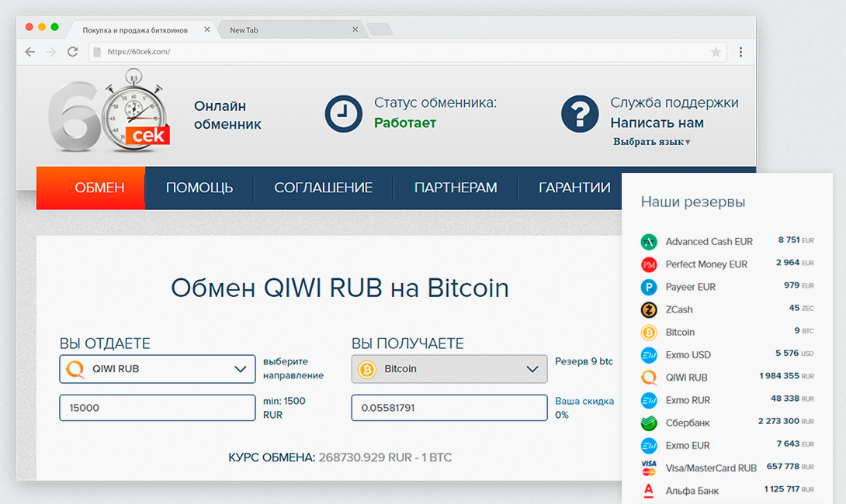Screen dimensions: 846x504
Task: Click the Payeer EUR icon
Action: (x=649, y=287)
